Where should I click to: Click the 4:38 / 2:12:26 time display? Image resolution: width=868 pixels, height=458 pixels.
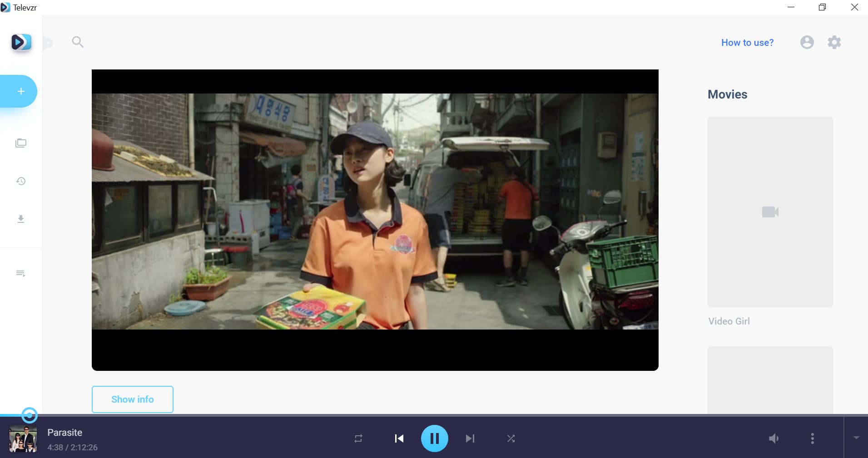pyautogui.click(x=73, y=448)
